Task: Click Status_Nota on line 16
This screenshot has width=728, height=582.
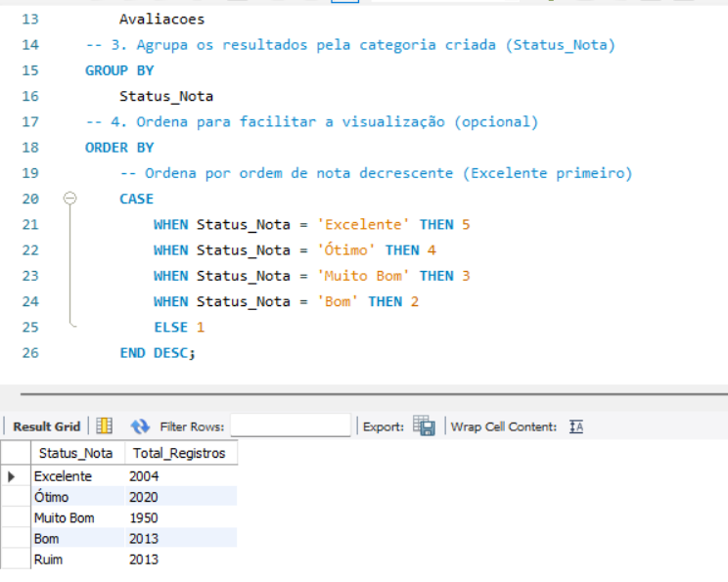Action: click(166, 96)
